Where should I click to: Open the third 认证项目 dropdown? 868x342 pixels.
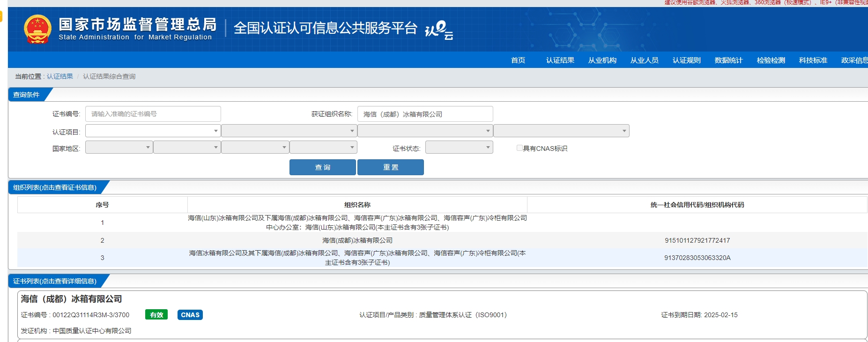click(x=425, y=131)
